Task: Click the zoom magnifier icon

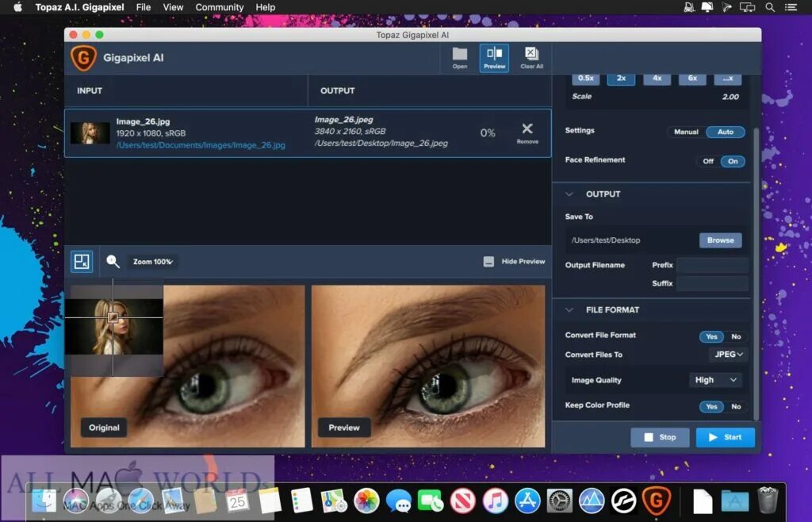Action: pyautogui.click(x=113, y=262)
